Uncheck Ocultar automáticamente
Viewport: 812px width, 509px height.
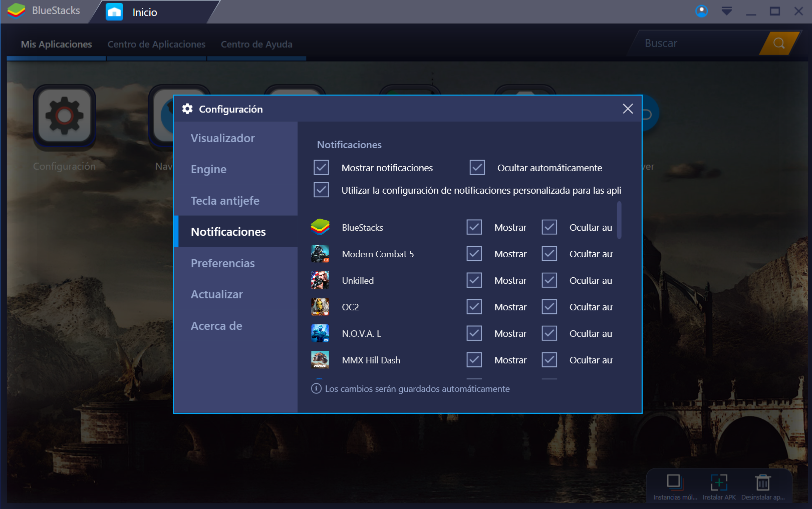pyautogui.click(x=477, y=167)
